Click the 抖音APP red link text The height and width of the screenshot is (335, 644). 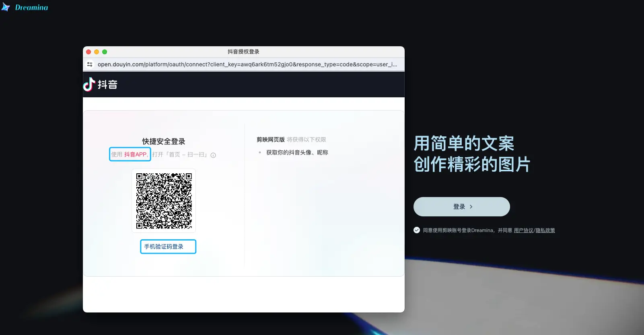[x=136, y=154]
